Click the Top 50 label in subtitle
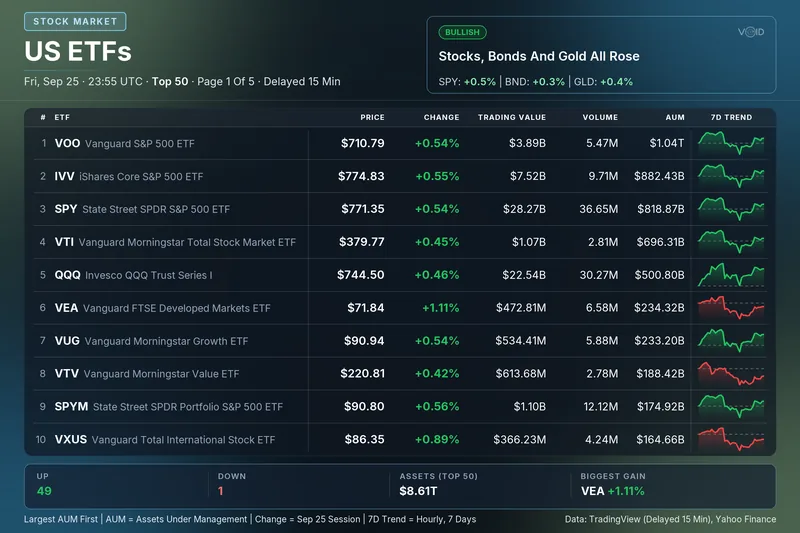Viewport: 800px width, 533px height. [x=170, y=82]
